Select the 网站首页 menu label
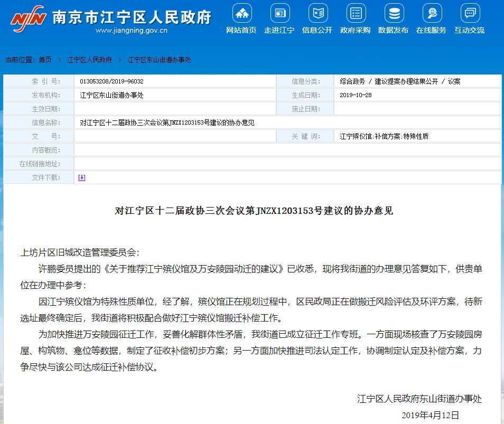Image resolution: width=504 pixels, height=424 pixels. coord(241,30)
